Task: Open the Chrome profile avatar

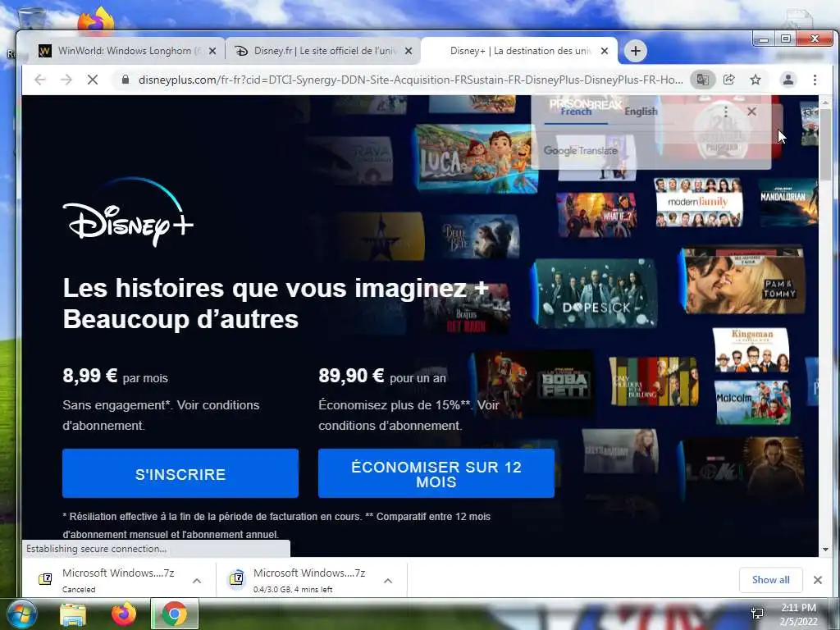Action: 788,80
